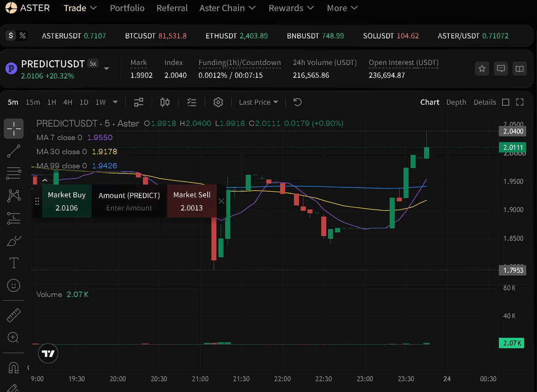Select the 15m timeframe
Viewport: 537px width, 392px height.
point(33,102)
